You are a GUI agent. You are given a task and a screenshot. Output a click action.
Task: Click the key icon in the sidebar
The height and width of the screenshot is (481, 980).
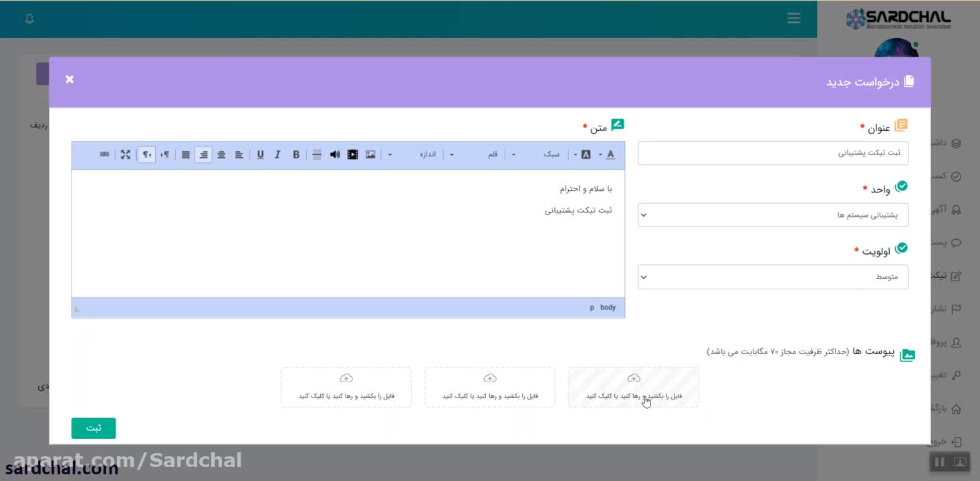956,375
